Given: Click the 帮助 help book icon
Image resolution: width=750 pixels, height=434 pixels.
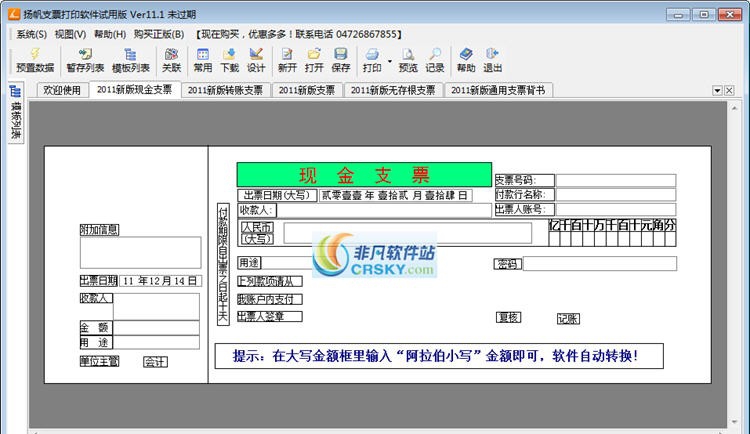Looking at the screenshot, I should point(466,54).
